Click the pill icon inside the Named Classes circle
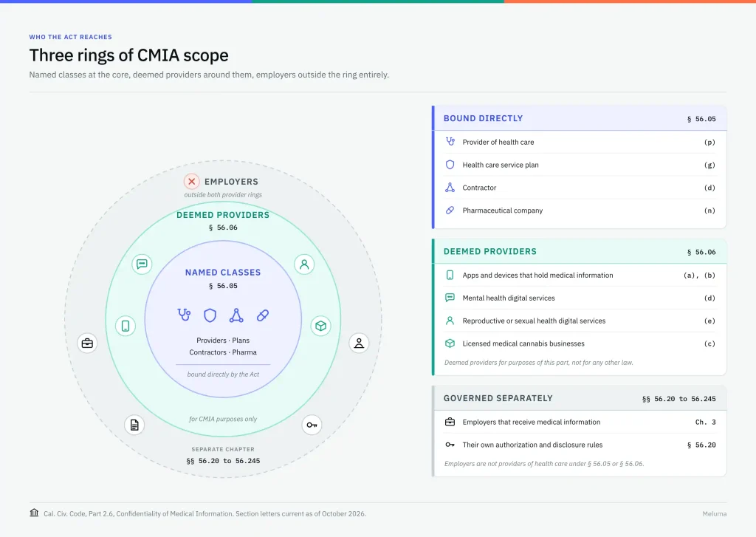The height and width of the screenshot is (537, 756). coord(263,315)
